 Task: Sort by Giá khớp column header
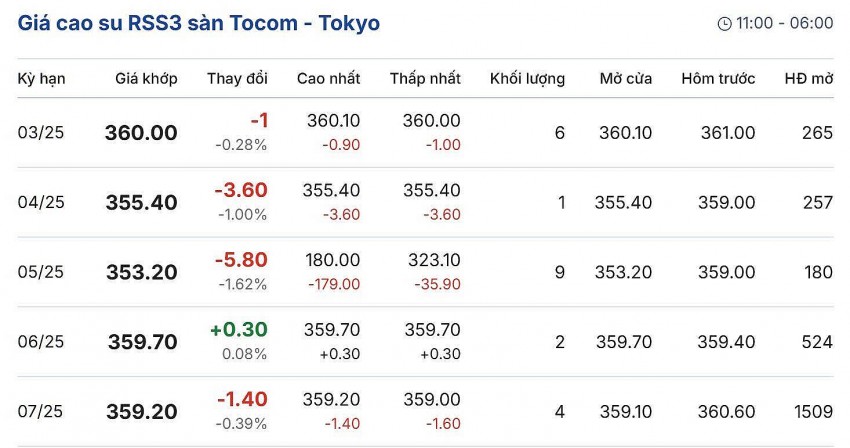[x=146, y=78]
